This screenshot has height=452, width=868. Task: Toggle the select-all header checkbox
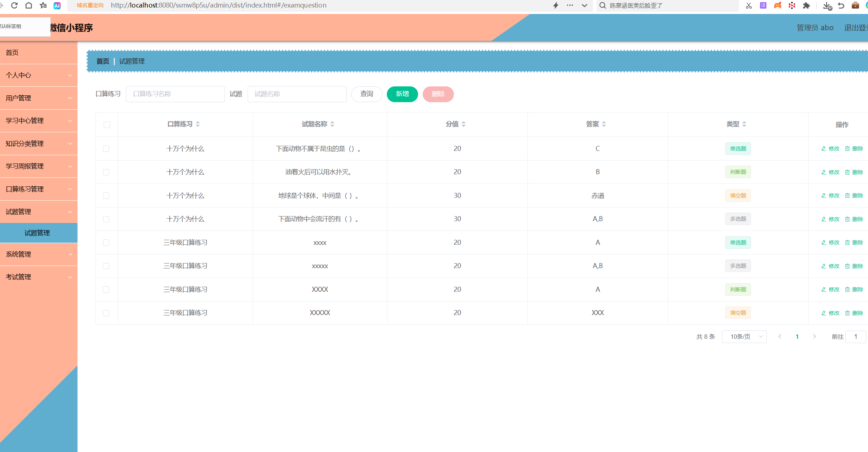pos(107,124)
